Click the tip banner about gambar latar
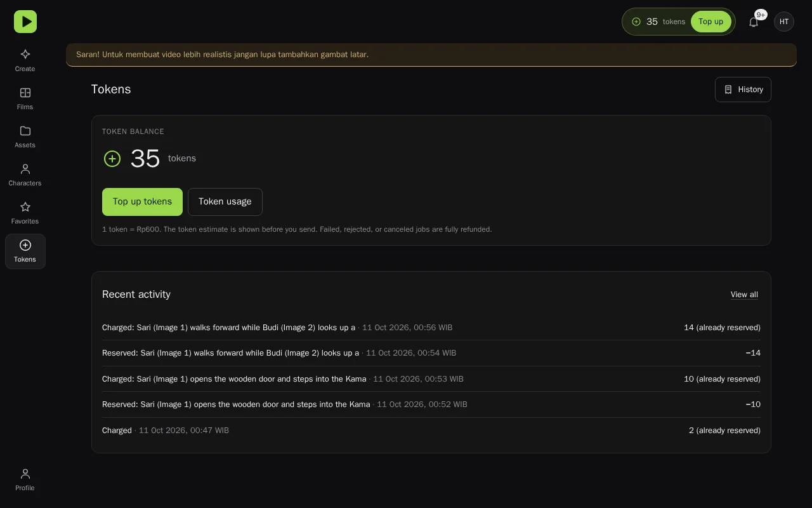The height and width of the screenshot is (508, 812). tap(431, 55)
